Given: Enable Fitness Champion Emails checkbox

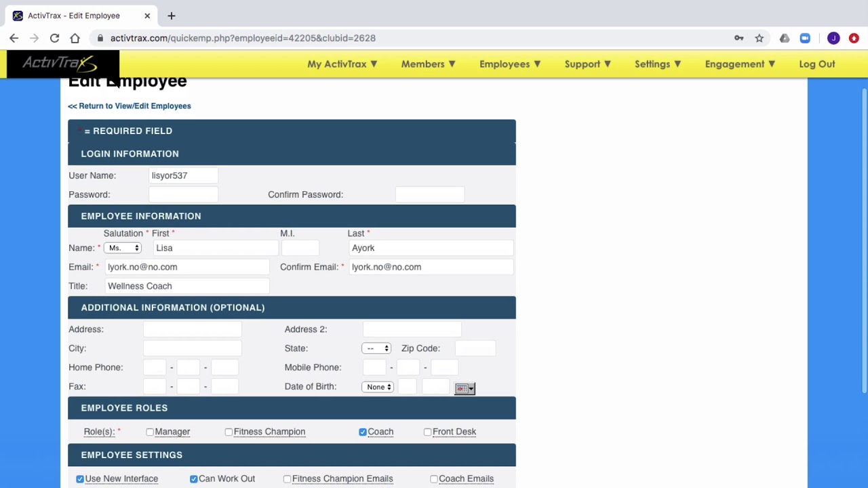Looking at the screenshot, I should coord(288,479).
